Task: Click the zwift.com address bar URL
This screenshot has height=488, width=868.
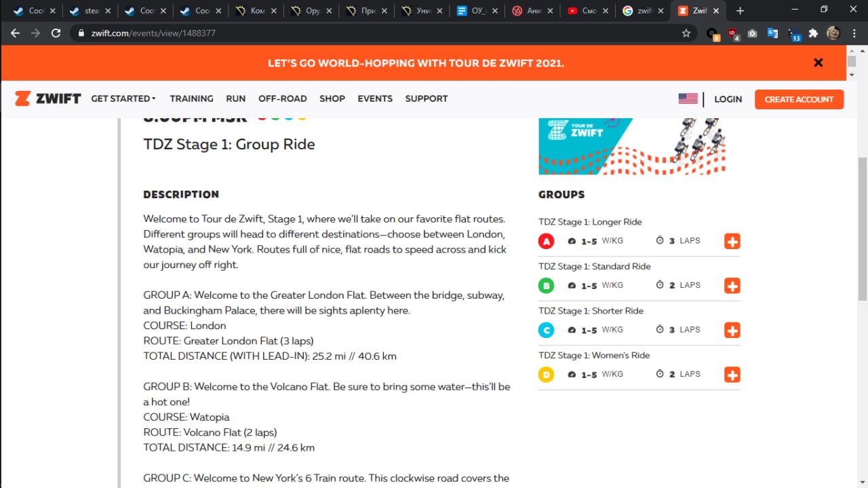Action: [x=153, y=33]
